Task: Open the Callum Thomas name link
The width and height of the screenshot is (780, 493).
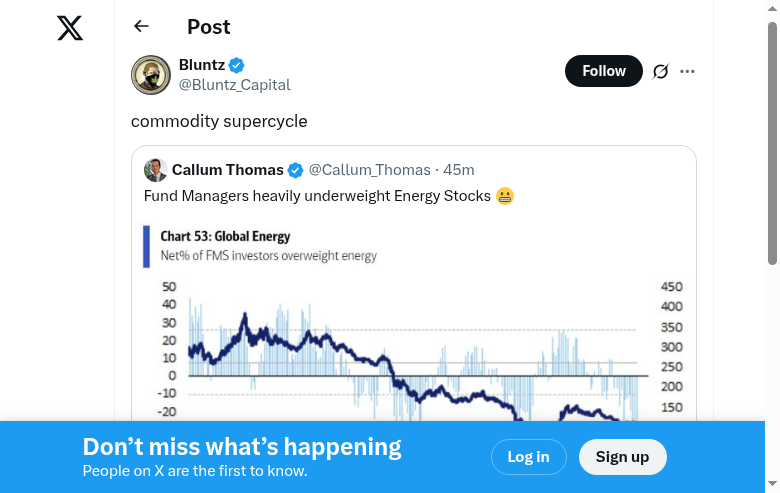Action: pos(227,170)
